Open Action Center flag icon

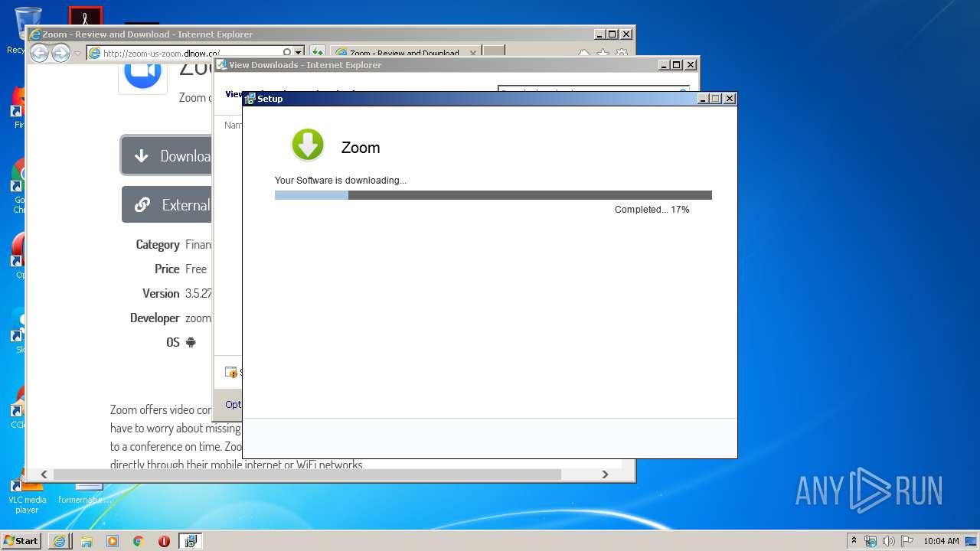(x=906, y=541)
